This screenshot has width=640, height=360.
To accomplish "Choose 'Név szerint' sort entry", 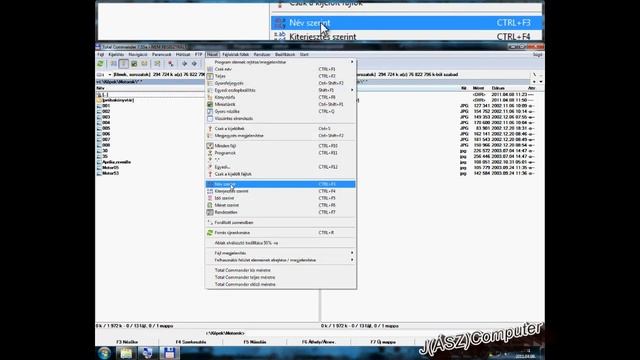I will (280, 184).
